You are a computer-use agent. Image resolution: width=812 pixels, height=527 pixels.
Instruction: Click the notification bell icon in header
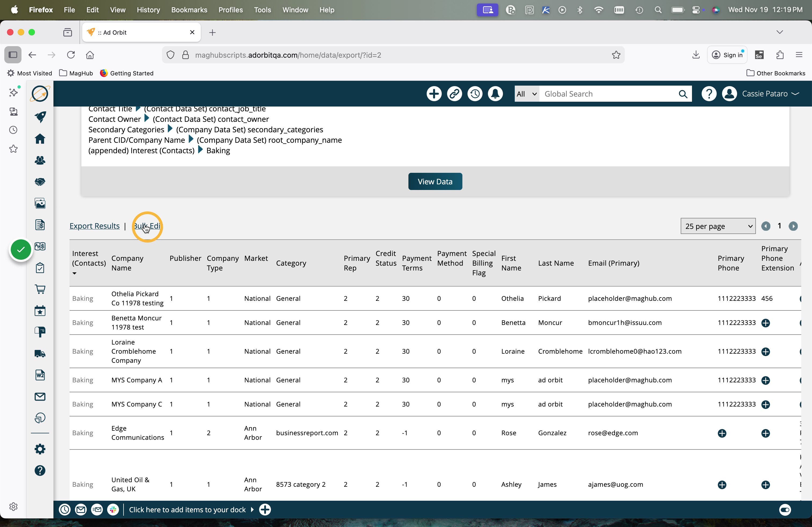(495, 94)
